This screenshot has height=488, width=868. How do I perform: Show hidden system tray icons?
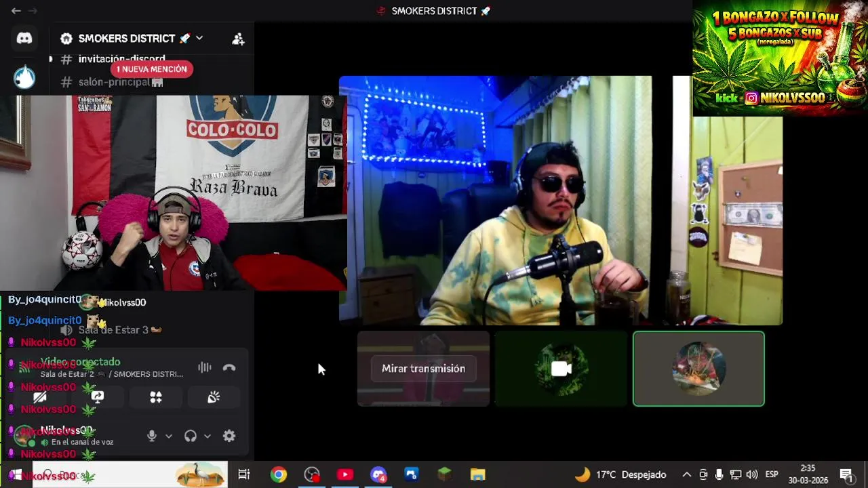pos(687,474)
